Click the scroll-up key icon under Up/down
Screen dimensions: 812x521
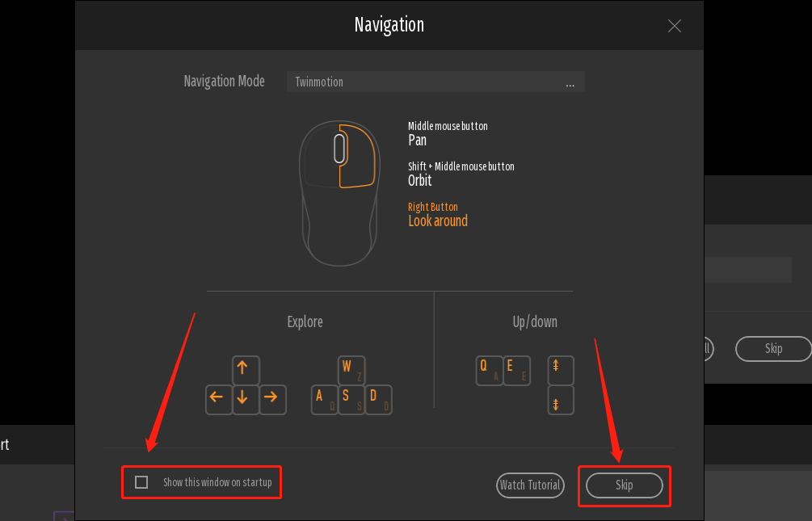coord(561,370)
